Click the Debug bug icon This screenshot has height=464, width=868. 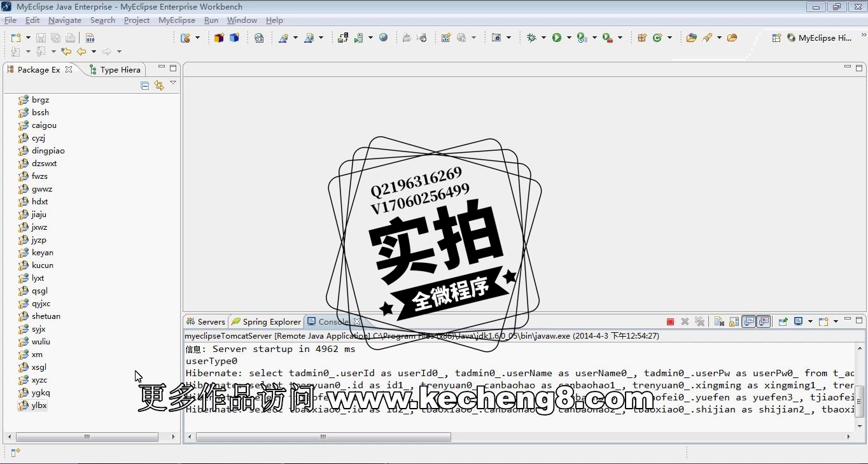532,38
